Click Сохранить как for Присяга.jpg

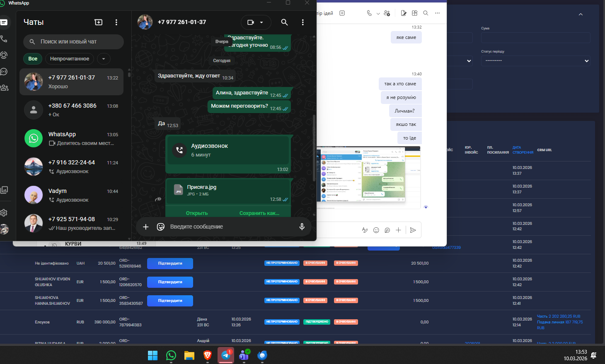point(259,213)
